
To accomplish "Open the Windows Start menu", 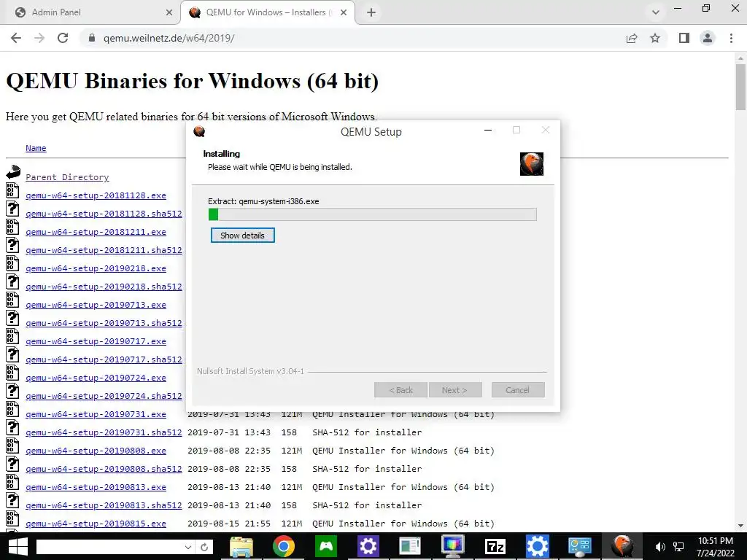I will coord(18,547).
